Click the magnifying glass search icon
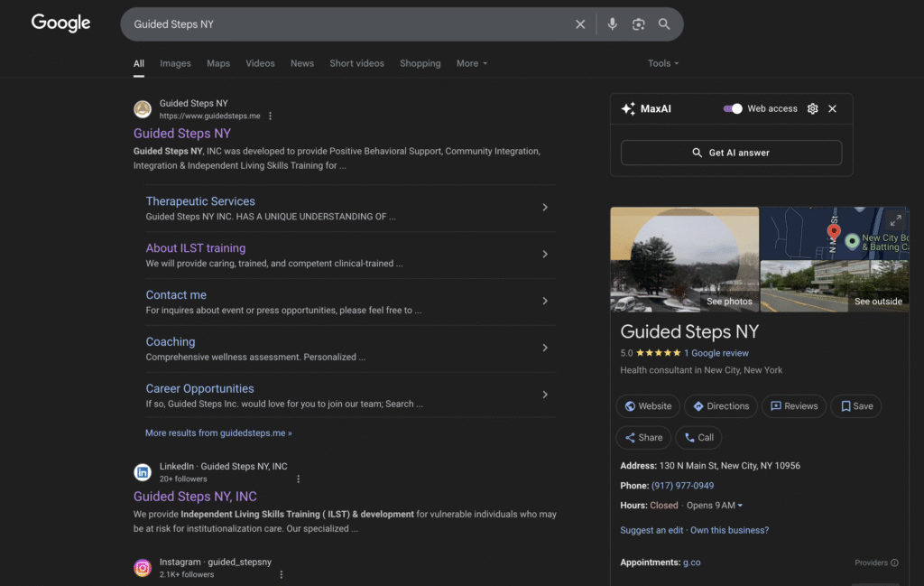Viewport: 924px width, 586px height. tap(664, 24)
